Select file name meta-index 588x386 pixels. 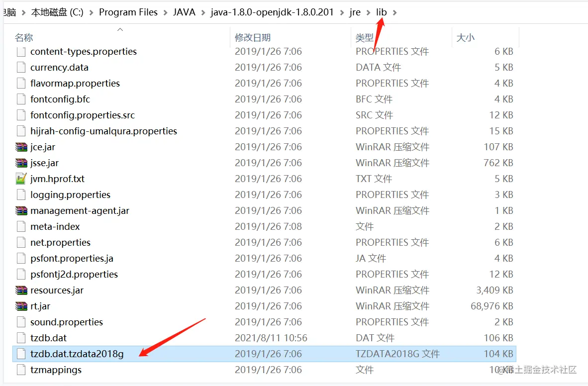click(x=55, y=226)
